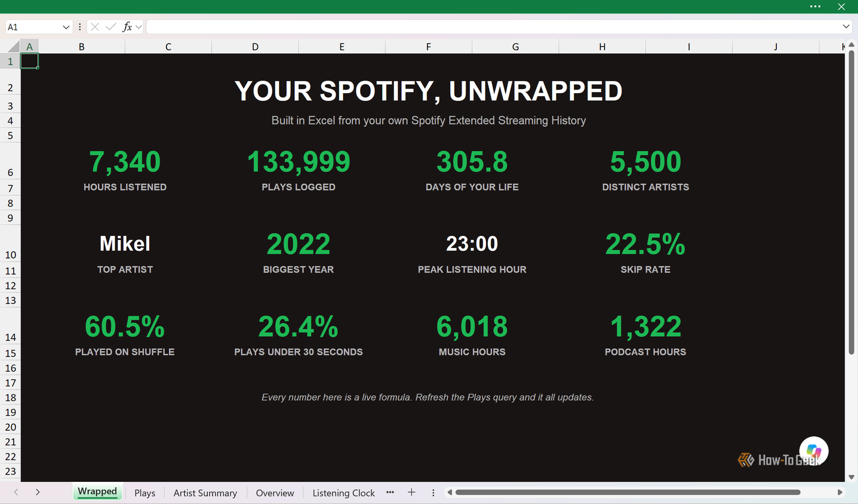
Task: Click vertical scrollbar up arrow
Action: point(851,45)
